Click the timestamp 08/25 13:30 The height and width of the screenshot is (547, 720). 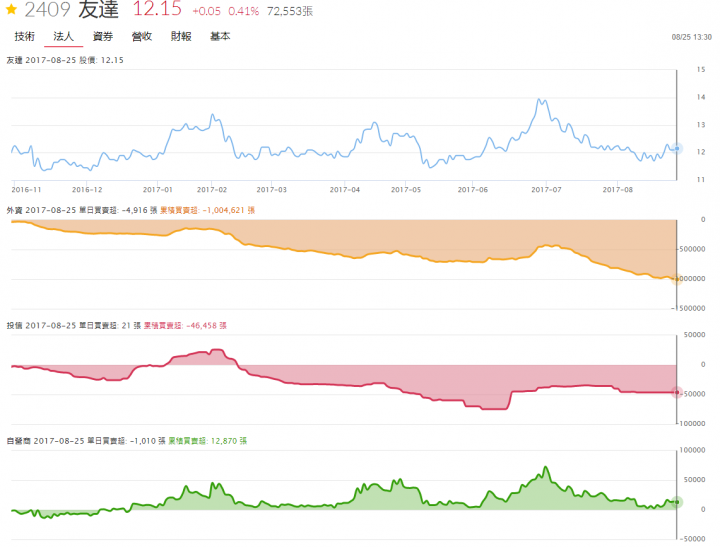tap(692, 37)
